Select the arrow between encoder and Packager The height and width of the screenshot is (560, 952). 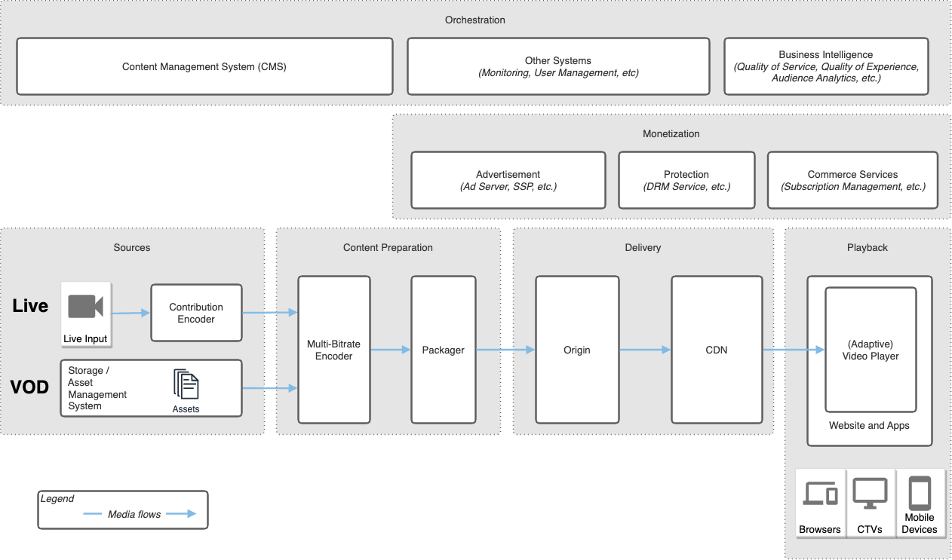391,350
